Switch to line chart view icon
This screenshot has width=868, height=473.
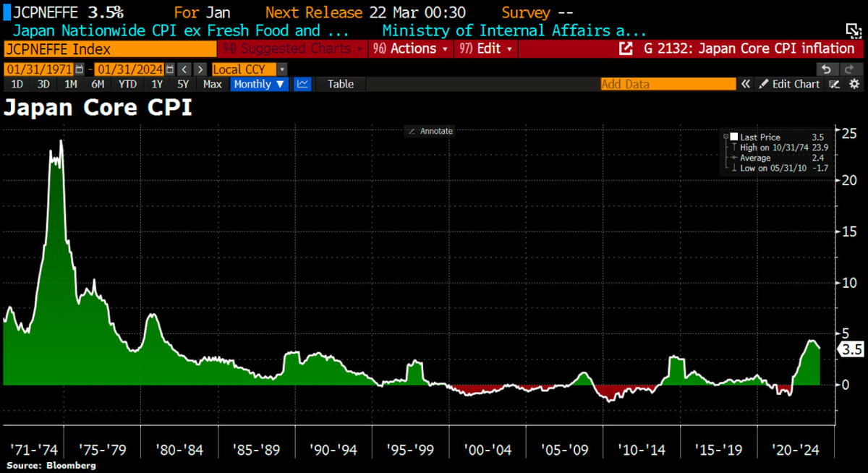pos(302,84)
